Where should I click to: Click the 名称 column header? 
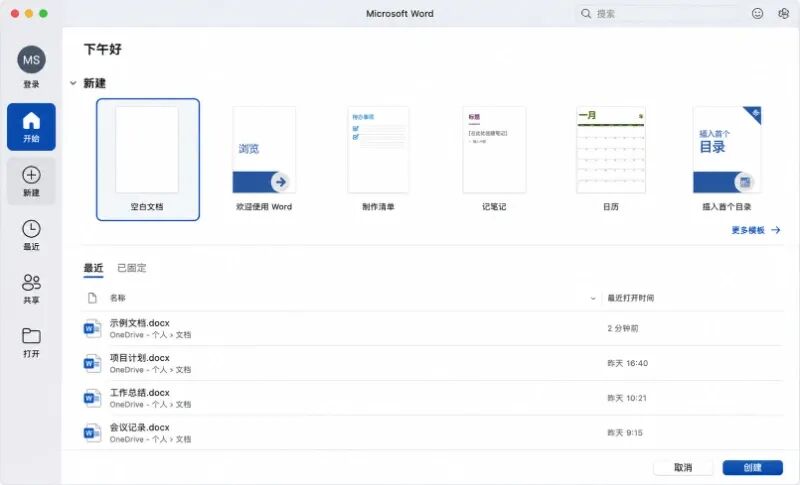point(118,298)
